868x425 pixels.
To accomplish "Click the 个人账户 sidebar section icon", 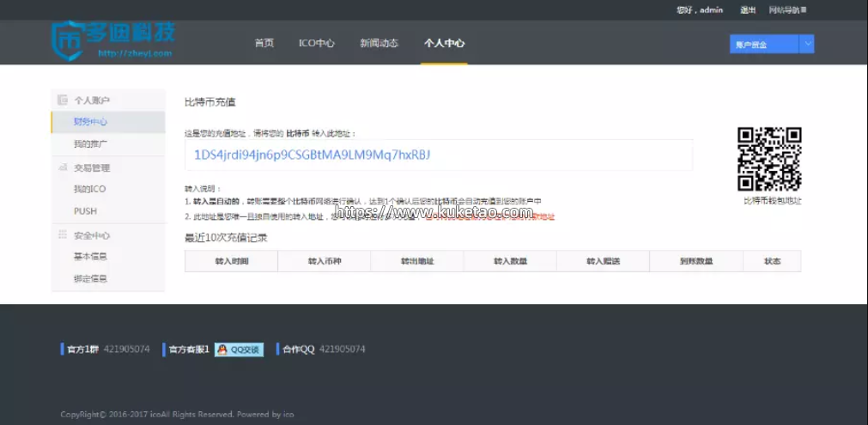I will point(63,100).
